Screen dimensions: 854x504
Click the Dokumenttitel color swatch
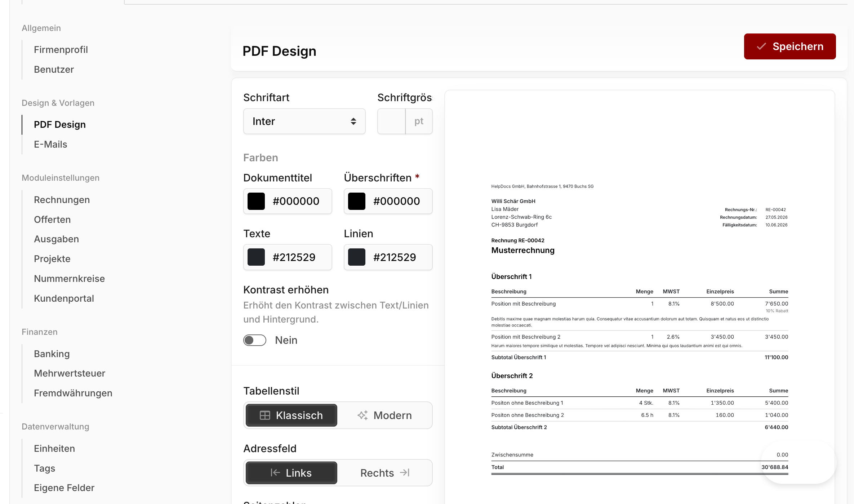(256, 201)
